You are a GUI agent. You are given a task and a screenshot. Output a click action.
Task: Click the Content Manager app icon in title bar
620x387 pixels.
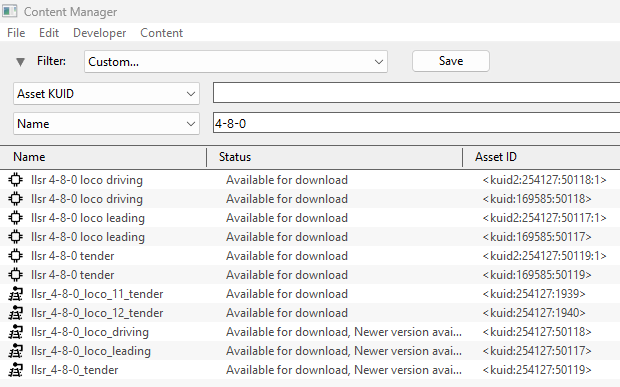click(x=10, y=11)
